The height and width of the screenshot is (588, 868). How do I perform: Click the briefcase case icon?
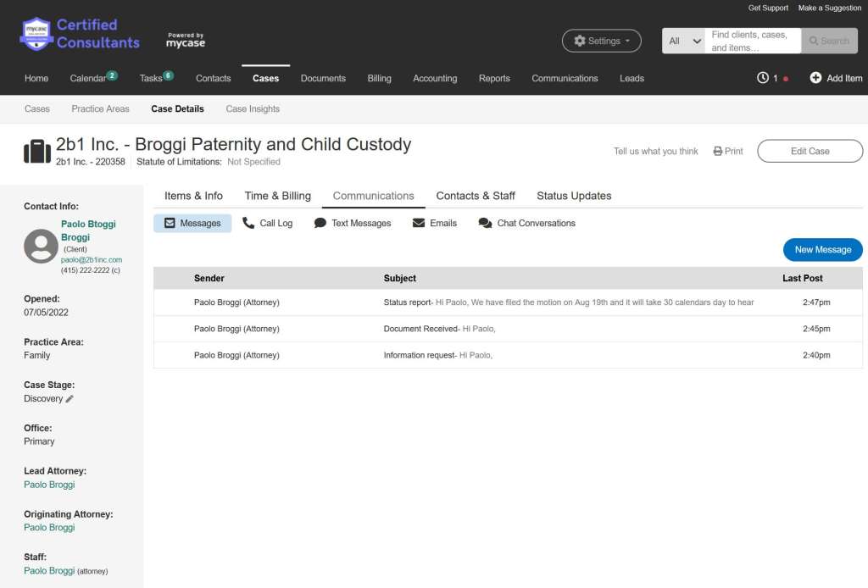pyautogui.click(x=37, y=151)
